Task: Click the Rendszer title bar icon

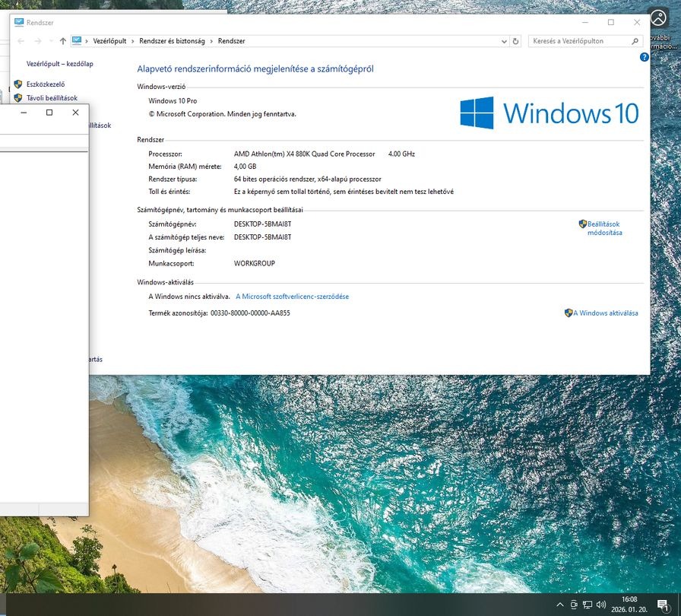Action: pos(19,22)
